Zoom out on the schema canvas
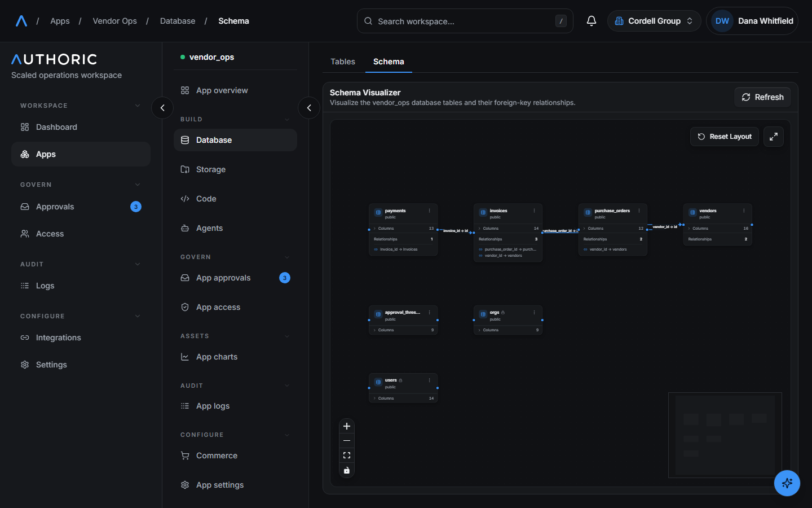Viewport: 812px width, 508px height. 347,441
